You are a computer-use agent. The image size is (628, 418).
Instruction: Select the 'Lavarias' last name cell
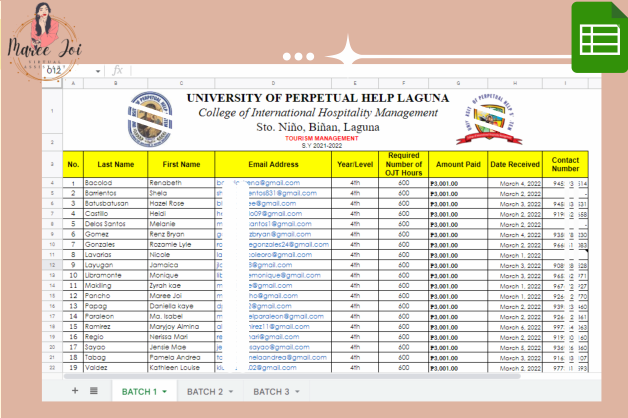click(115, 255)
